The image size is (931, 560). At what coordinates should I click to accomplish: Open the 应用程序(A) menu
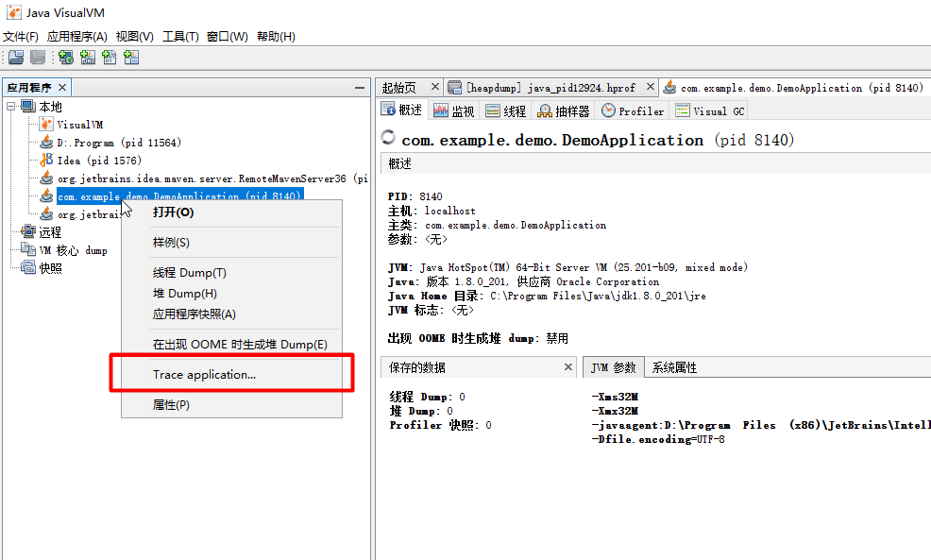77,36
